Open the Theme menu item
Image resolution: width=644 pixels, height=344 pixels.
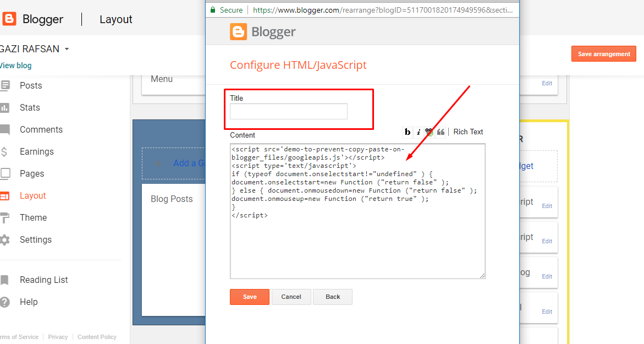coord(33,217)
